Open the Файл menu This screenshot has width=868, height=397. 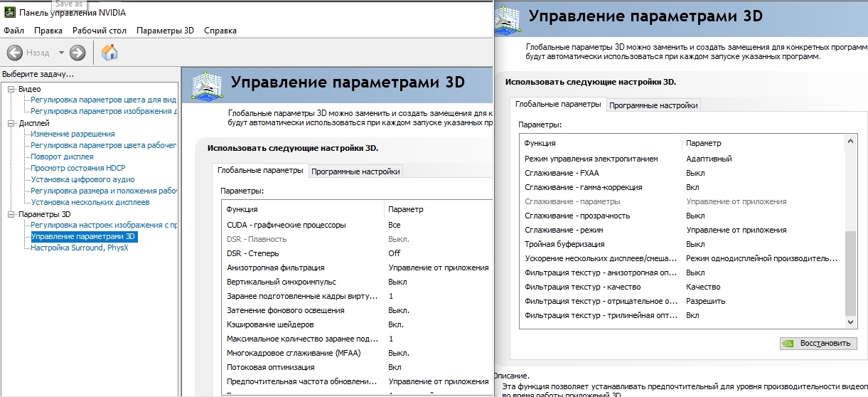coord(14,31)
